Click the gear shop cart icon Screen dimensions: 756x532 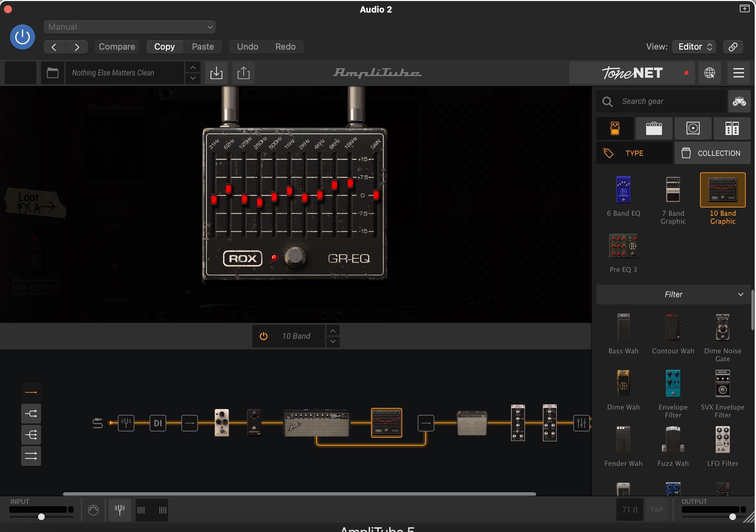tap(739, 101)
